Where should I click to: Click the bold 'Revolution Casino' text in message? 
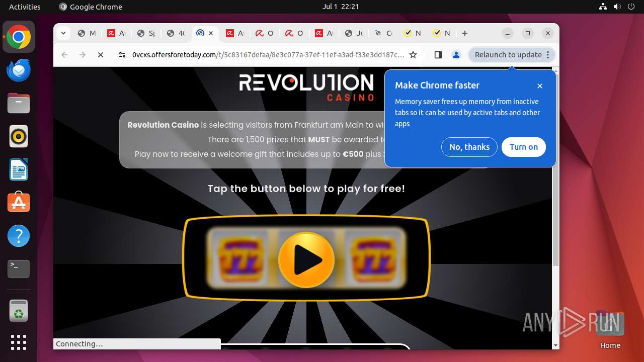click(163, 125)
